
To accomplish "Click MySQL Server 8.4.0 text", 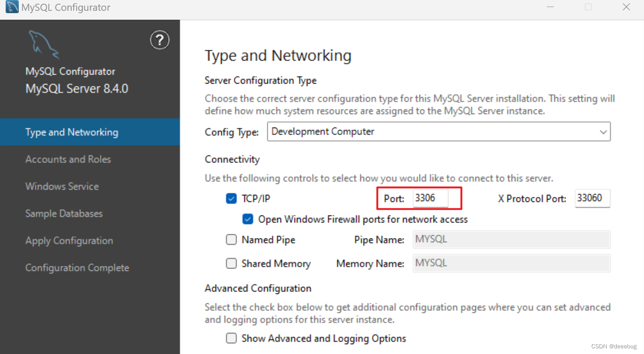I will 77,89.
